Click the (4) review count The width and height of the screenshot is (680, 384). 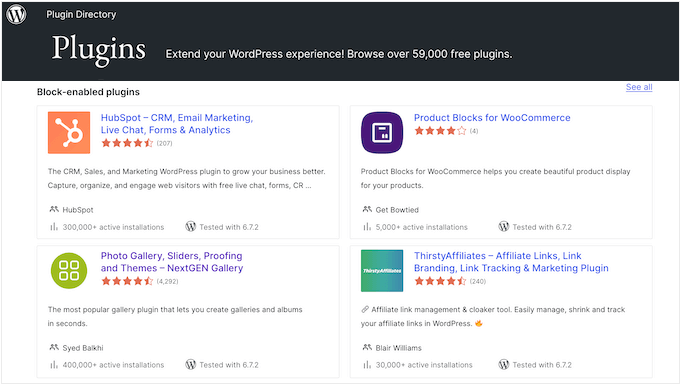pos(474,131)
